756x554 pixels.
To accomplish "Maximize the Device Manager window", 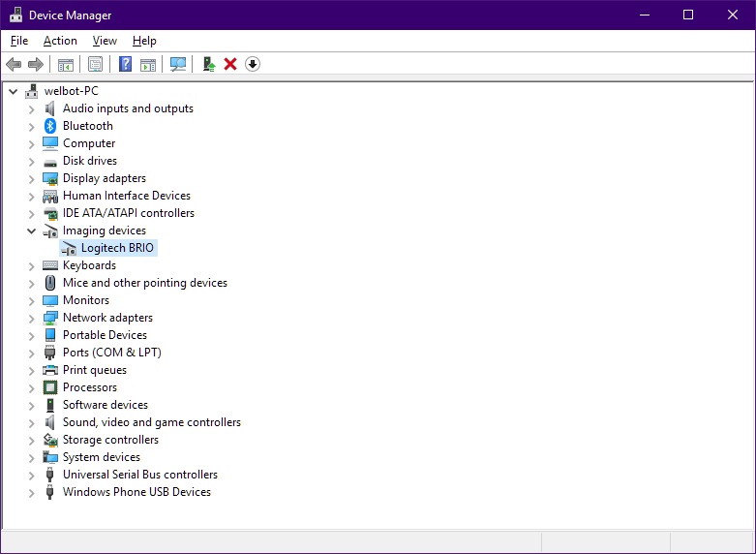I will click(688, 15).
